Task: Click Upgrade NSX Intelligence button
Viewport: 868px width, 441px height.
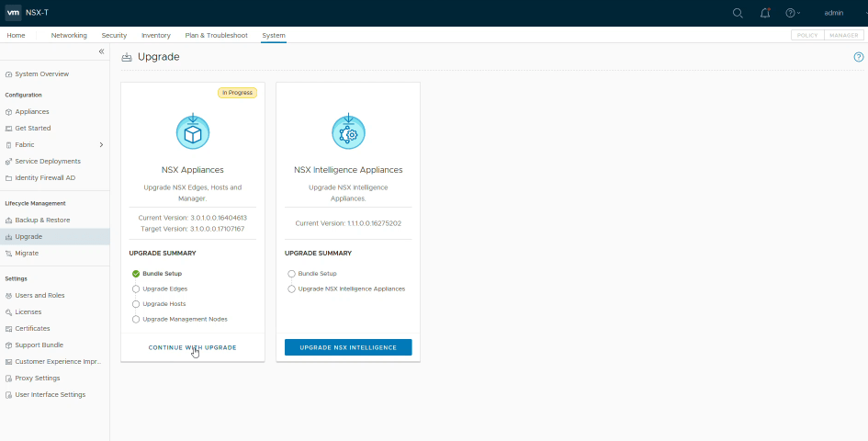Action: (348, 347)
